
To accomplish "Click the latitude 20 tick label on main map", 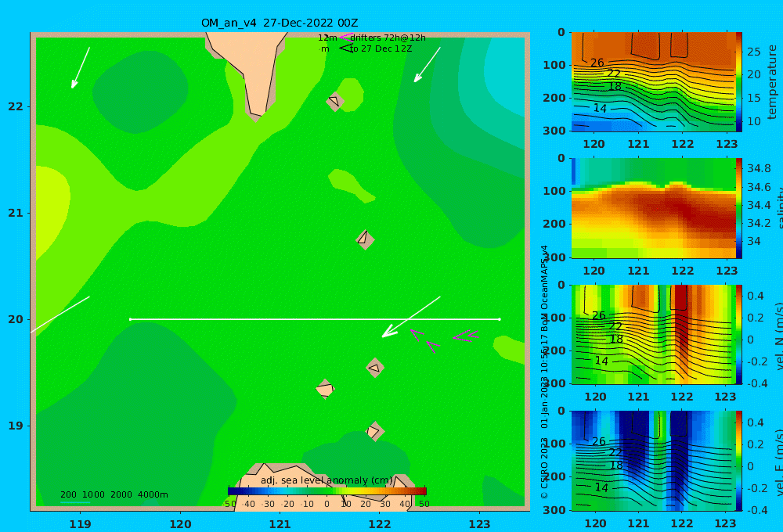I will click(16, 319).
